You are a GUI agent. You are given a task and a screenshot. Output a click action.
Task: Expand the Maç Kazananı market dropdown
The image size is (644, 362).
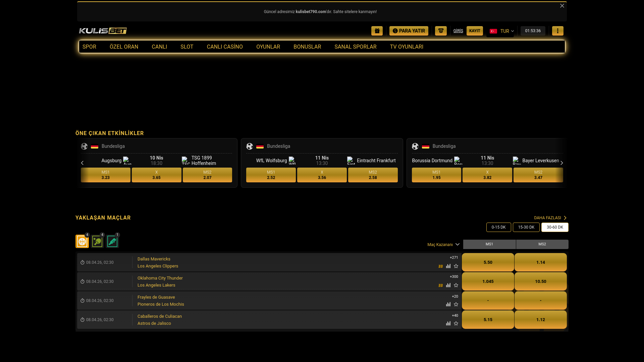(x=443, y=245)
